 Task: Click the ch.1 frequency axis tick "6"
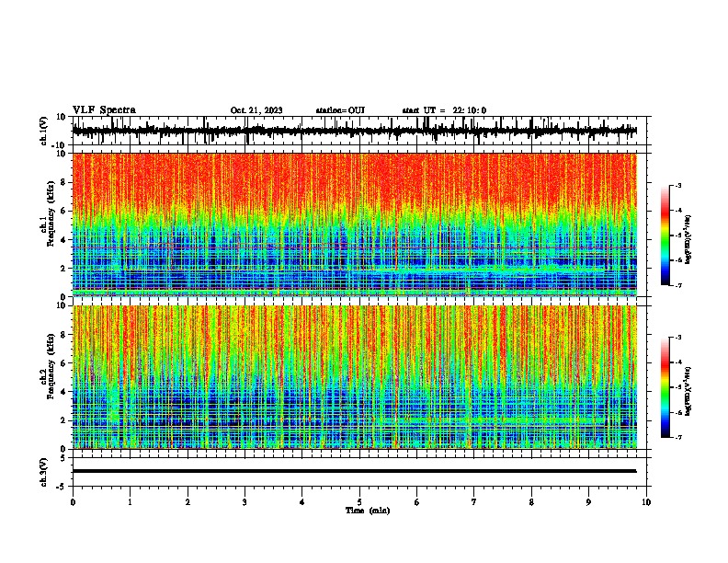pos(63,211)
